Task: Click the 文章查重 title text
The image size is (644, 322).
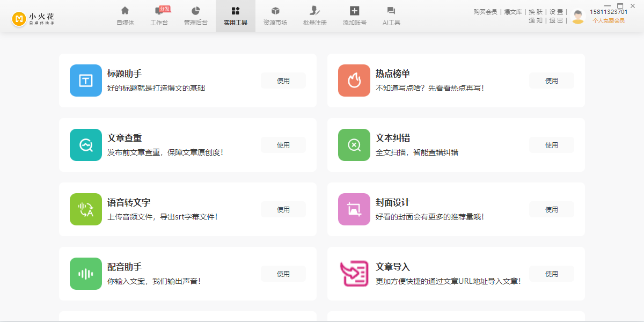Action: tap(125, 138)
